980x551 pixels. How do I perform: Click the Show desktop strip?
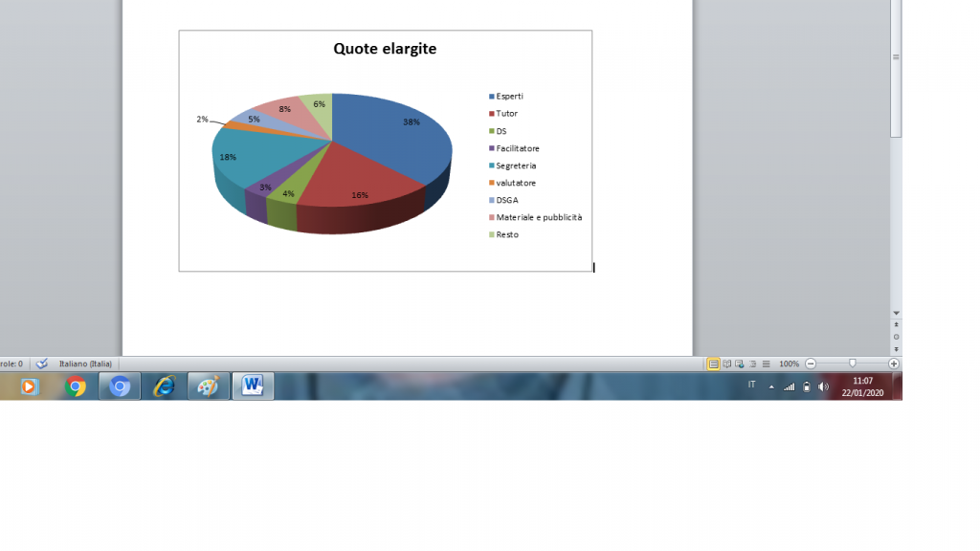tap(898, 386)
